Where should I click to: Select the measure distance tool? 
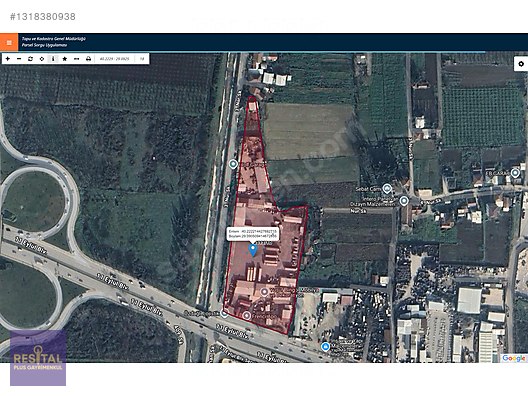76,59
